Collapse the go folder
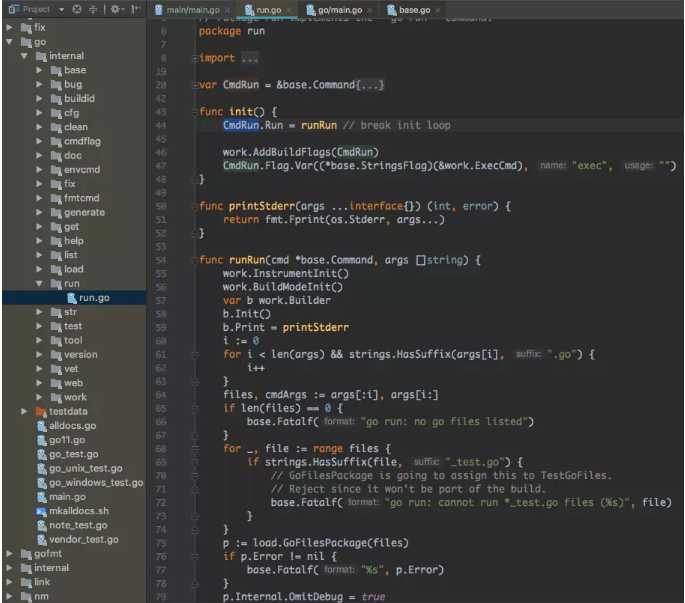 tap(9, 42)
